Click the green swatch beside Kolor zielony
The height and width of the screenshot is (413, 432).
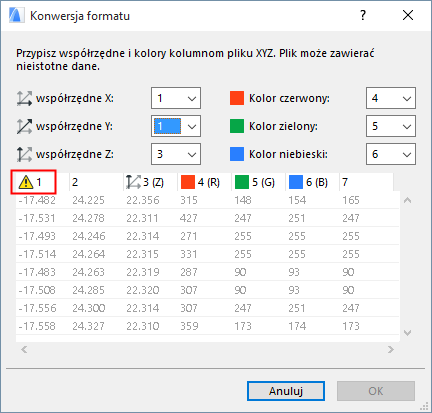tap(237, 126)
